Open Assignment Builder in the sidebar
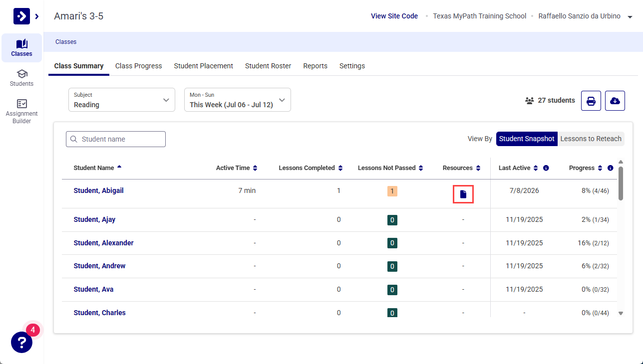Screen dimensions: 643x364 point(21,111)
